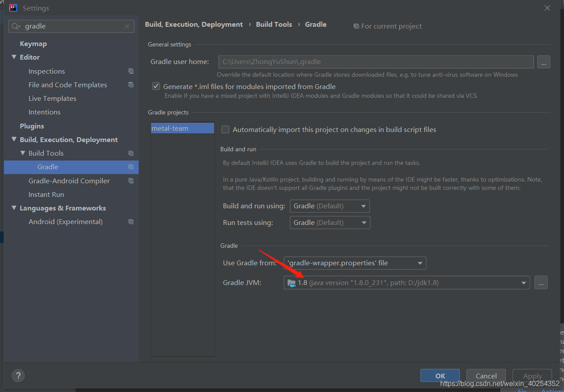Collapse the Build Tools node
Screen dimensions: 564x392
pyautogui.click(x=23, y=153)
